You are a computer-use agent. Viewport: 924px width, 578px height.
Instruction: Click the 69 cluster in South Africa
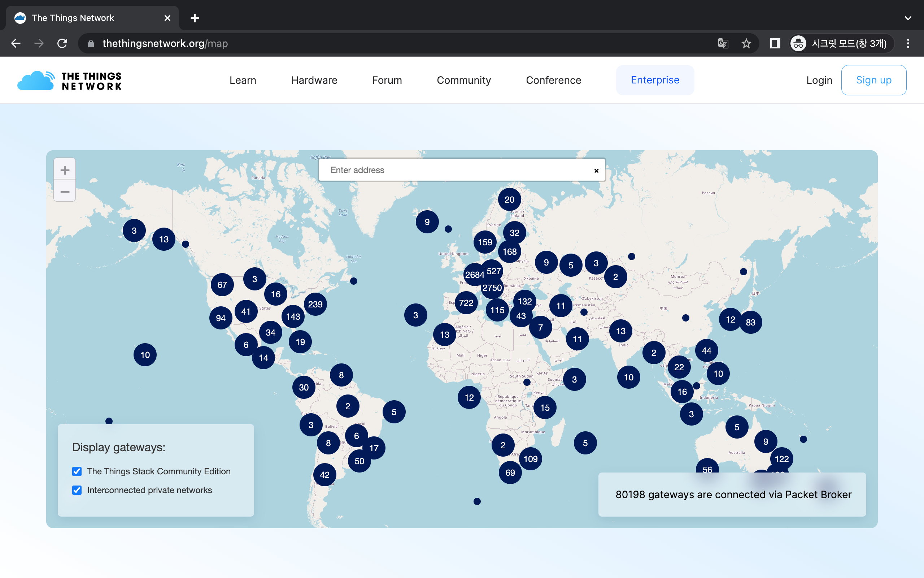tap(510, 473)
